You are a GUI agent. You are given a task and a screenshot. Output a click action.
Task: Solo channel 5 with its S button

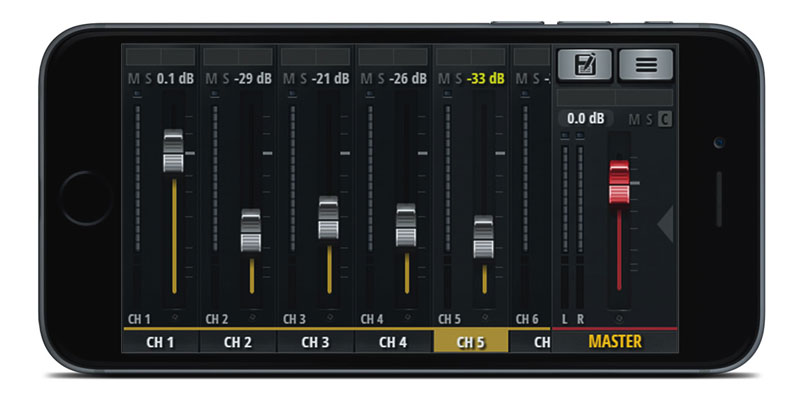(459, 79)
